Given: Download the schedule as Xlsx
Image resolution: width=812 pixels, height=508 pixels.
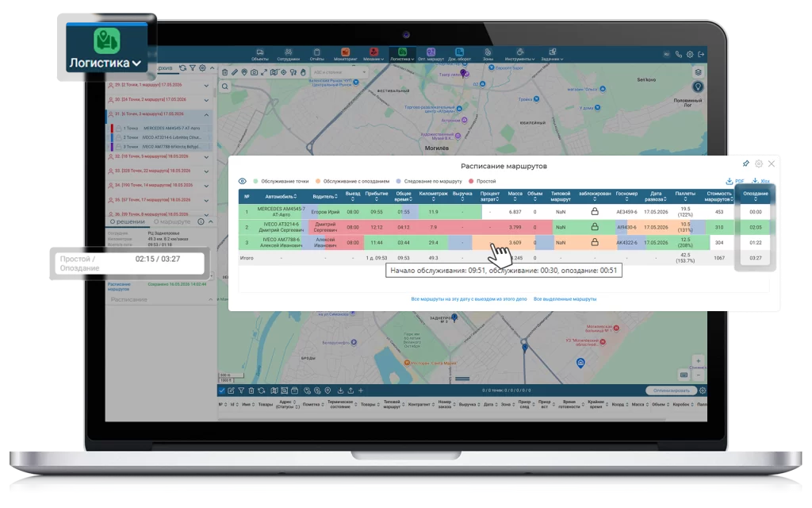Looking at the screenshot, I should point(761,181).
